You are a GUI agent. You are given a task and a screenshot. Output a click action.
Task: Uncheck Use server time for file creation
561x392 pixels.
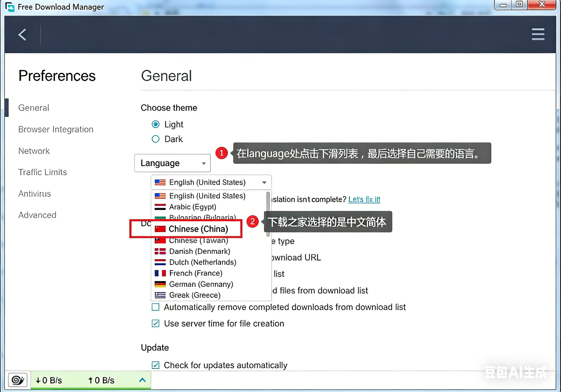click(x=156, y=323)
